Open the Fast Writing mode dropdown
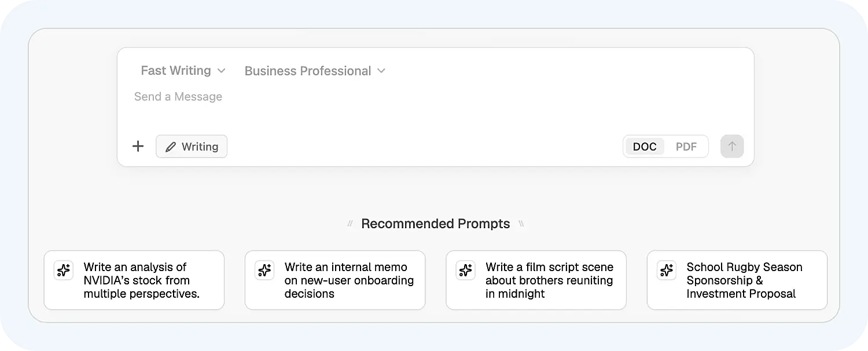Image resolution: width=868 pixels, height=351 pixels. [183, 71]
